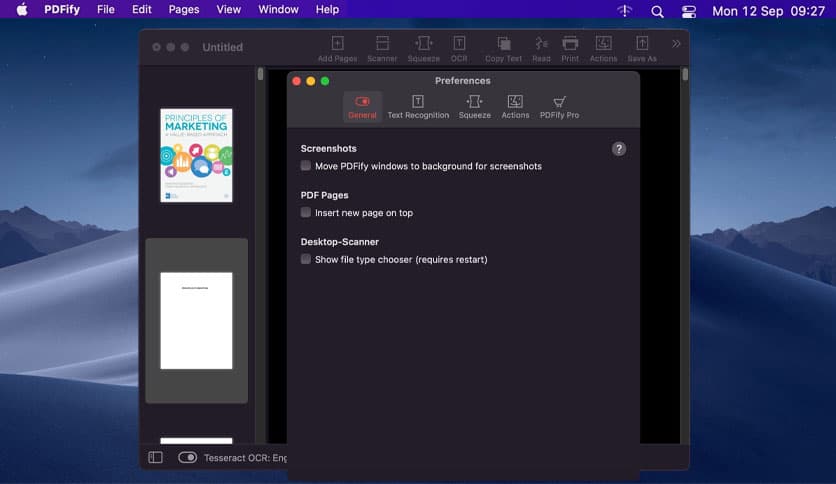Open the Apple menu
This screenshot has height=484, width=836.
click(21, 10)
